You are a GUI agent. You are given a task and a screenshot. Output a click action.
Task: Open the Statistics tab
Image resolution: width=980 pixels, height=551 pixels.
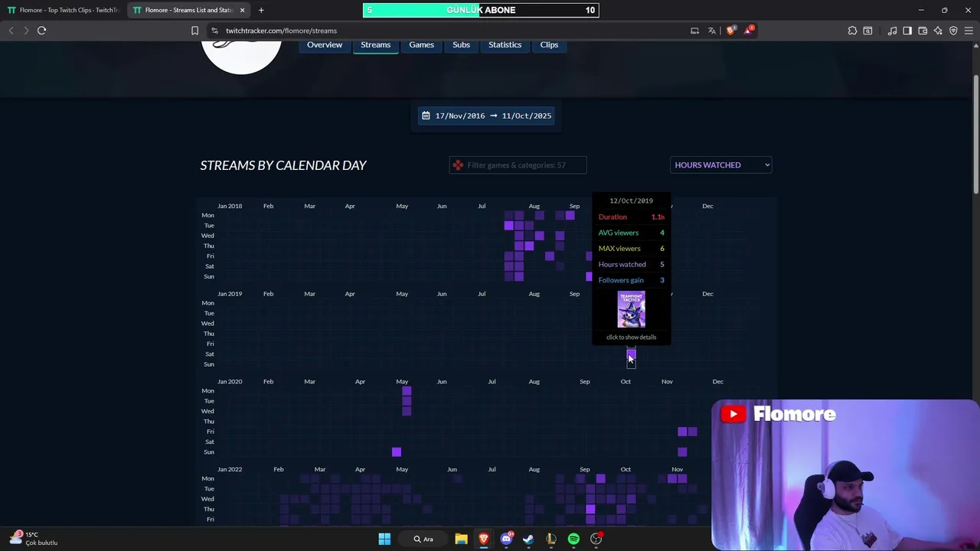[505, 44]
